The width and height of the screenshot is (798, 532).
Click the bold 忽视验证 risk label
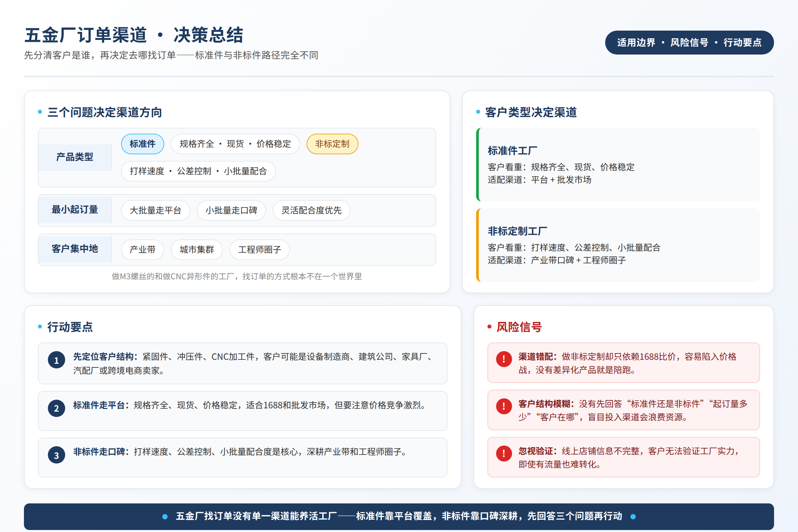537,451
